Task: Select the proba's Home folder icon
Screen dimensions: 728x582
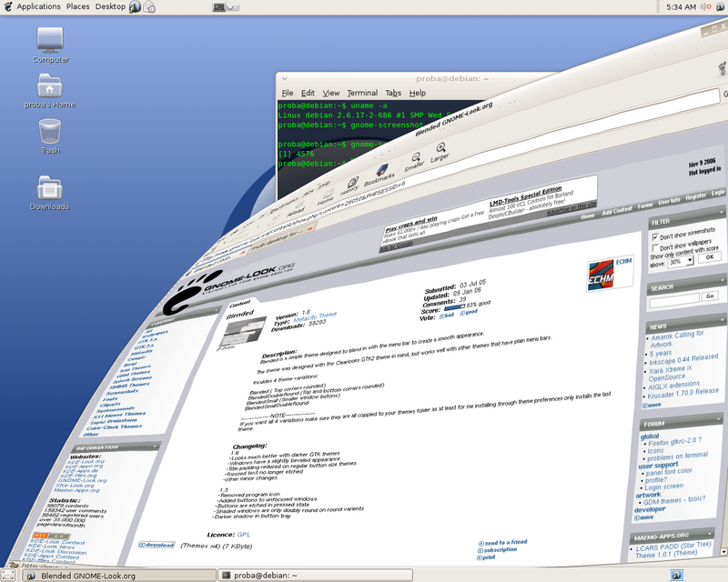Action: tap(50, 91)
